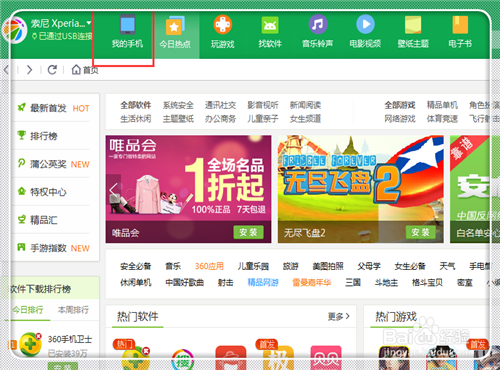Select 生活休闲 category
500x370 pixels.
coord(136,119)
